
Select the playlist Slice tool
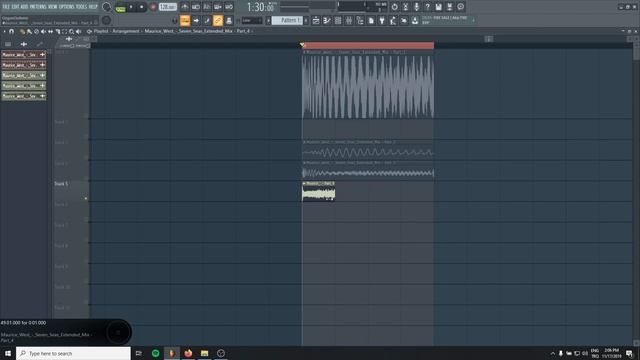coord(58,31)
